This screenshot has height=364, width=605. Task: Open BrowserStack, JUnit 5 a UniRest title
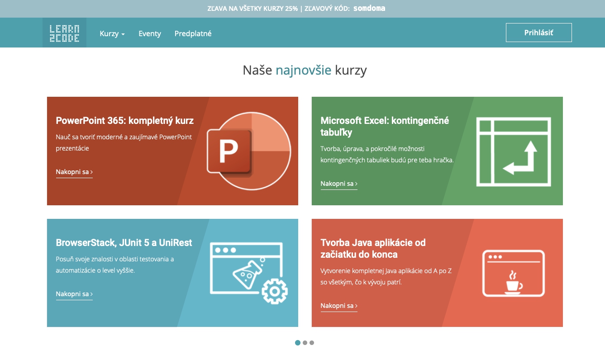coord(124,243)
